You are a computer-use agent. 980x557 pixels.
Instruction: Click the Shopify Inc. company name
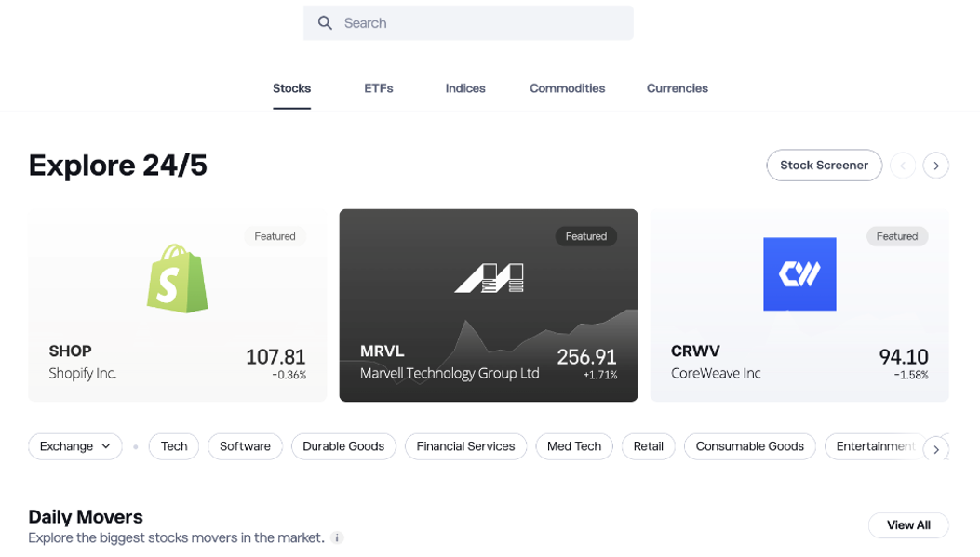pos(83,374)
